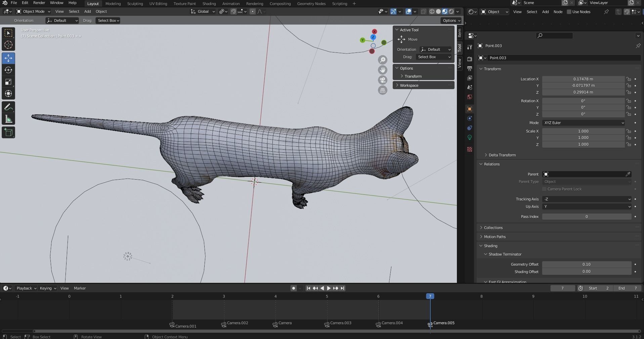The height and width of the screenshot is (339, 644).
Task: Open Object Data light properties icon
Action: pyautogui.click(x=470, y=137)
